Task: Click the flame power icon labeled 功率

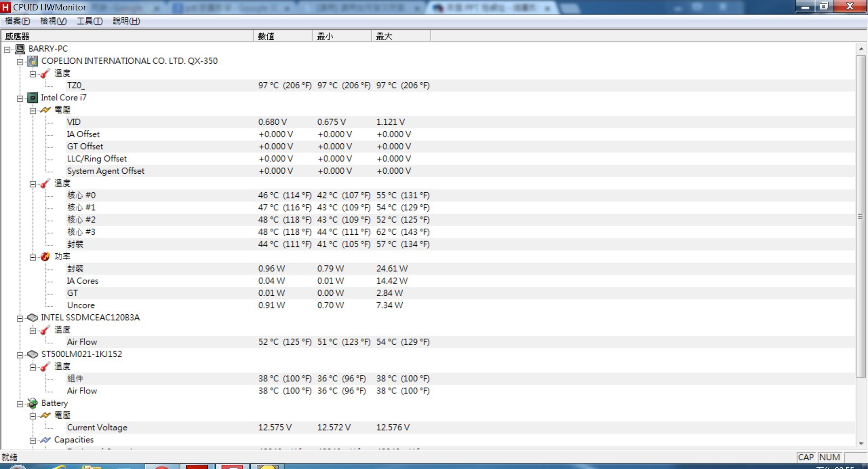Action: 45,256
